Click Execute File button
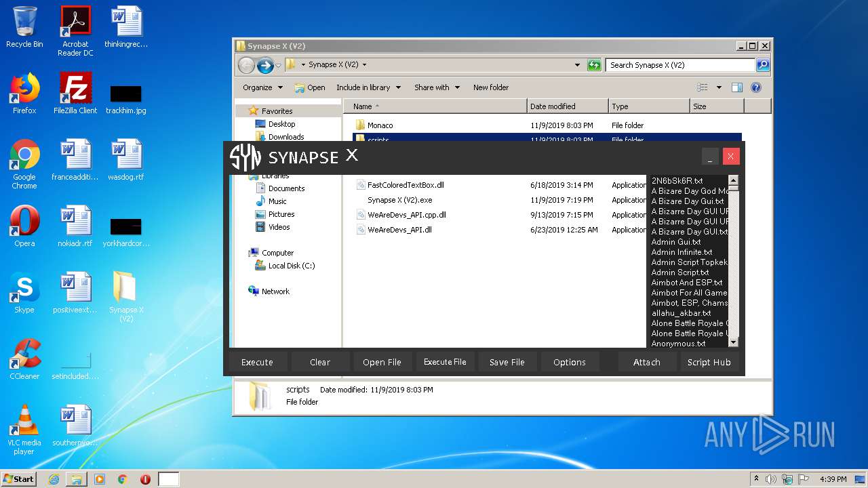 445,362
